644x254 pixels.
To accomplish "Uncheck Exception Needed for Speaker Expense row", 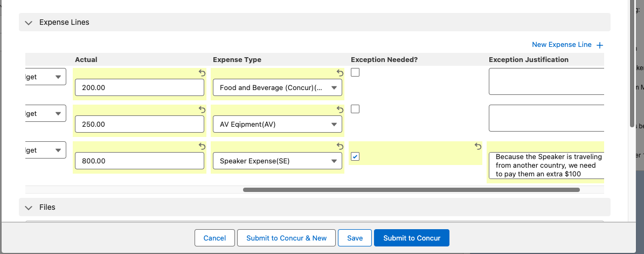I will point(355,156).
